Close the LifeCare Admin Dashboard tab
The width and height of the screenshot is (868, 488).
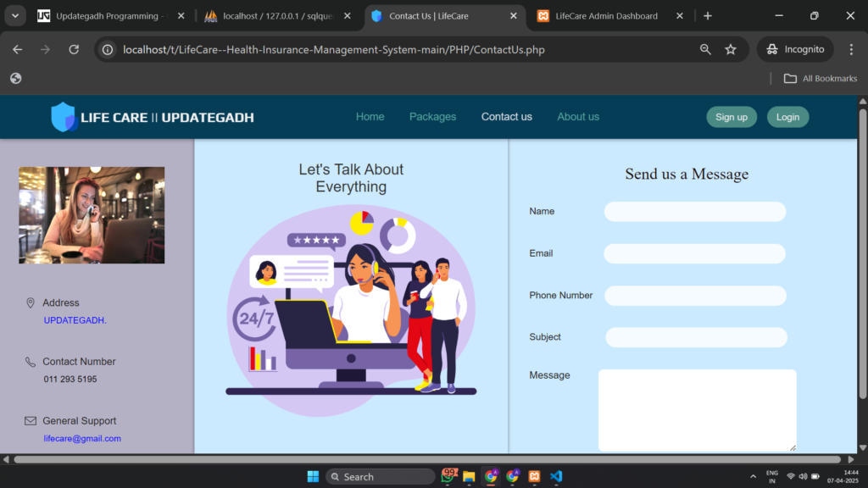click(680, 16)
